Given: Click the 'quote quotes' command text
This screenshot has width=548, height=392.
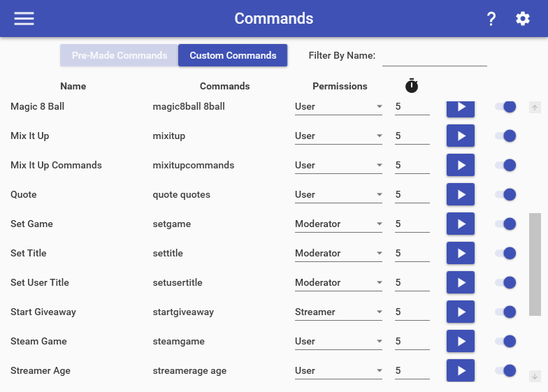Looking at the screenshot, I should (182, 194).
